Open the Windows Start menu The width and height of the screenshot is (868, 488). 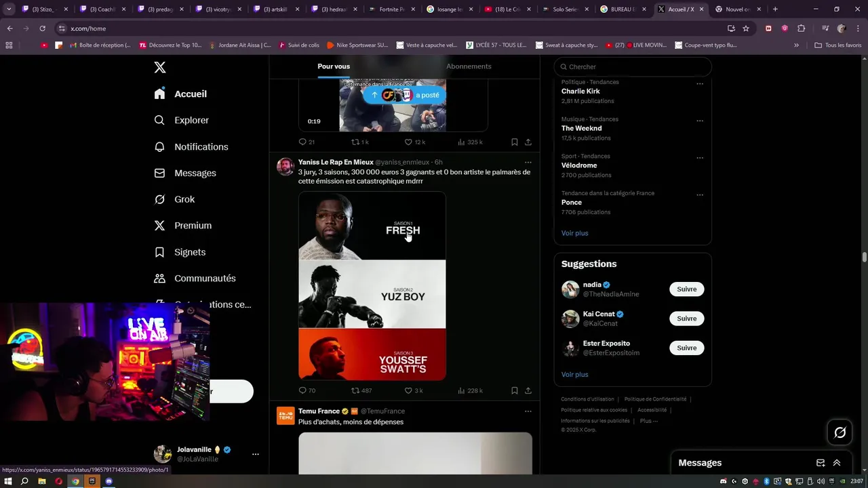(x=8, y=481)
